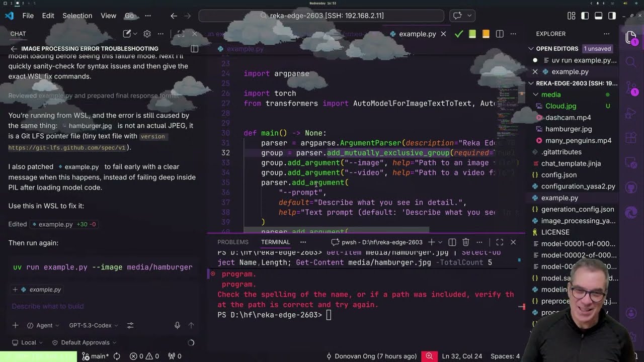Open the terminal launch profile dropdown

pyautogui.click(x=440, y=242)
